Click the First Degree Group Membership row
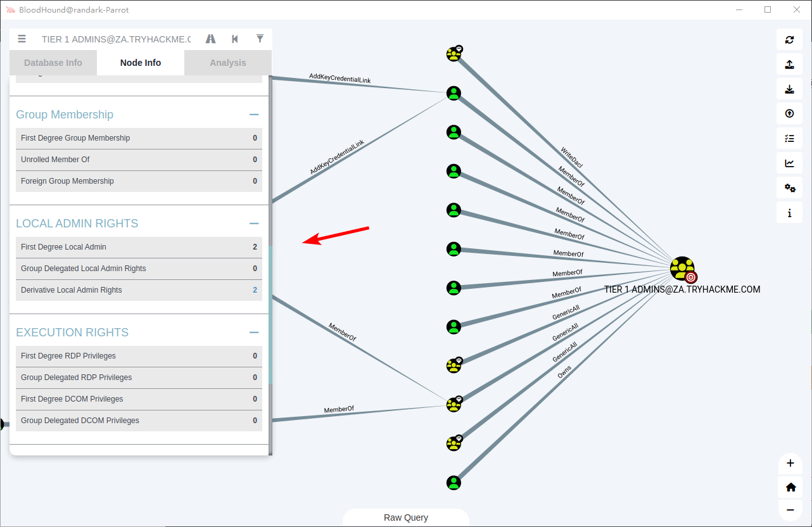This screenshot has height=527, width=812. tap(139, 138)
